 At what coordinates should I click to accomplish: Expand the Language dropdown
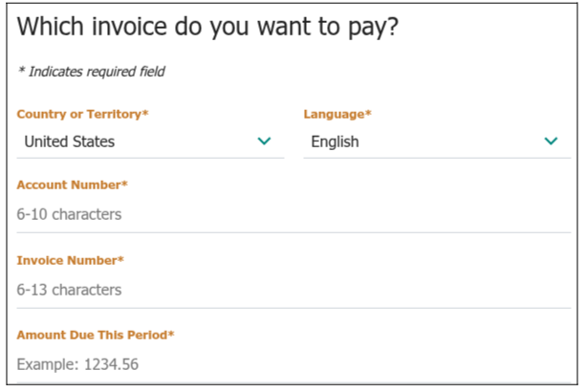436,142
